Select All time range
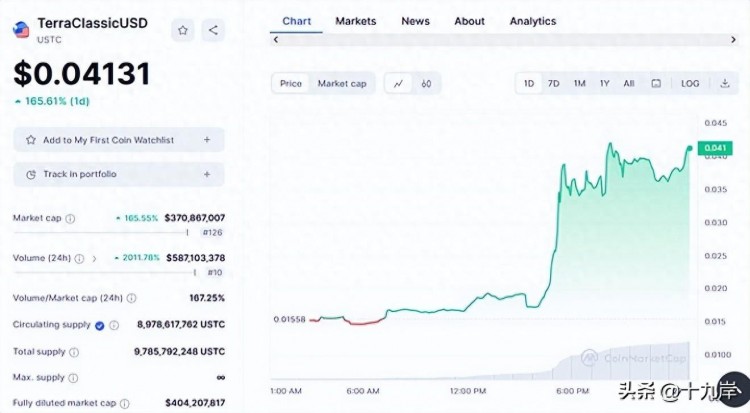The width and height of the screenshot is (750, 413). point(629,83)
